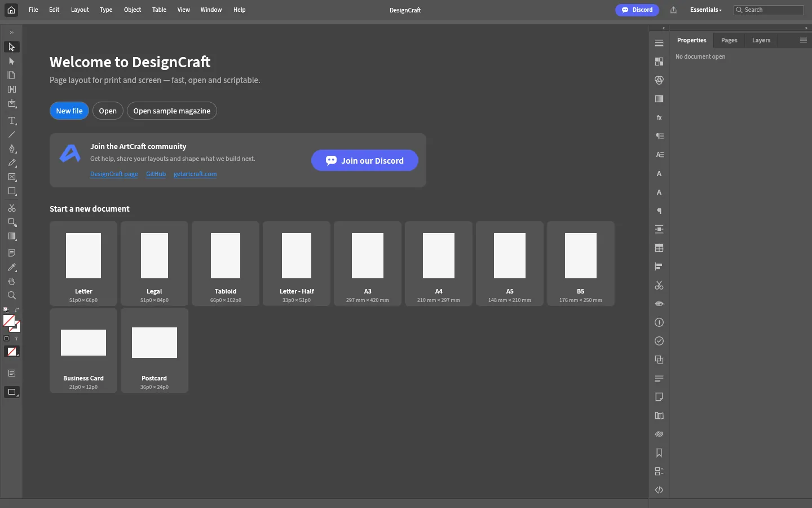Open the Links panel icon
The height and width of the screenshot is (508, 812).
[659, 434]
